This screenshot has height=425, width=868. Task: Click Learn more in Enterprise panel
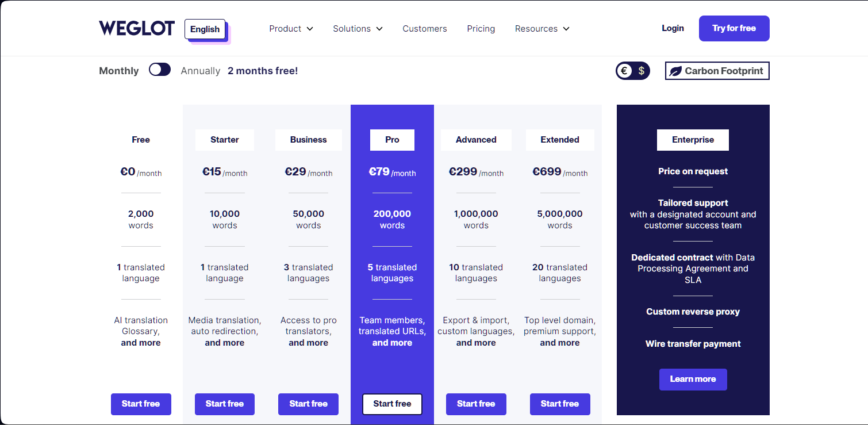point(693,379)
